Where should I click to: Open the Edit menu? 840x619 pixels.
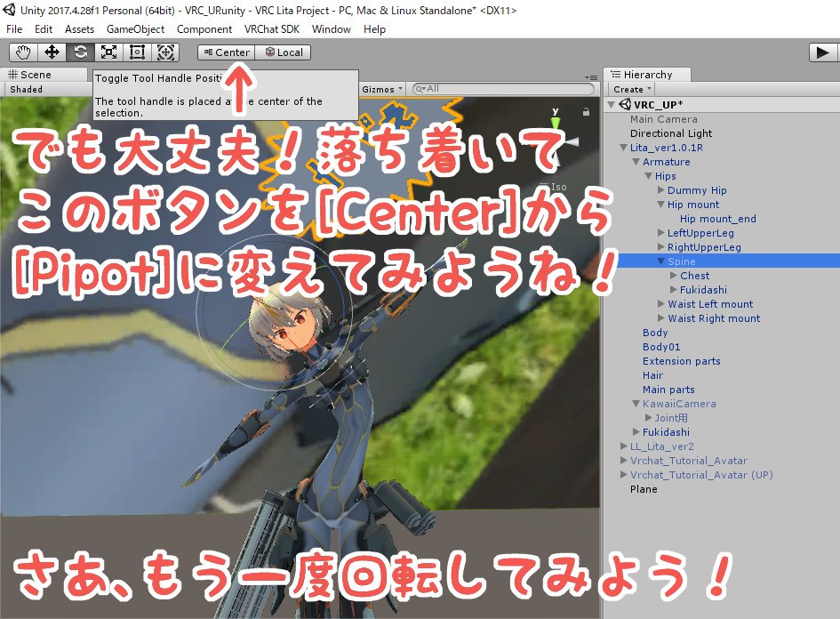(x=44, y=29)
